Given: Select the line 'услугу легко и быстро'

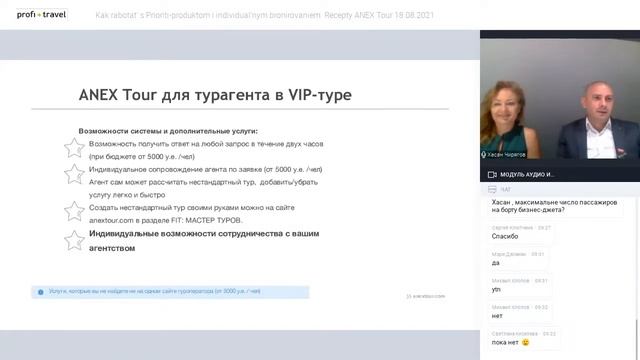Looking at the screenshot, I should point(127,195).
